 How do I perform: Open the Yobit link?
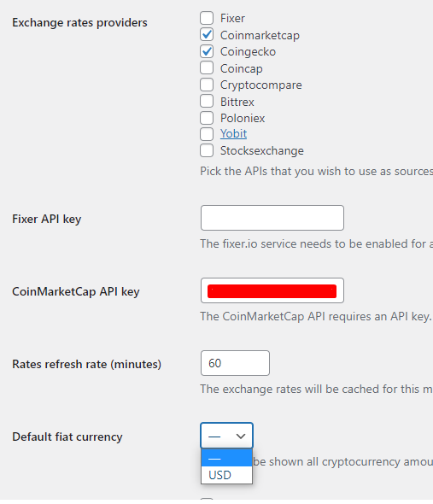[x=233, y=134]
